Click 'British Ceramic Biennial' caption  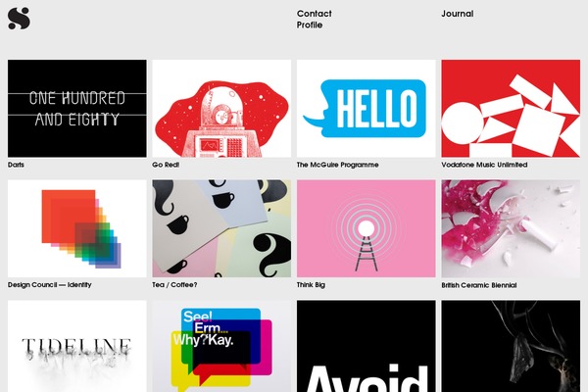point(479,285)
